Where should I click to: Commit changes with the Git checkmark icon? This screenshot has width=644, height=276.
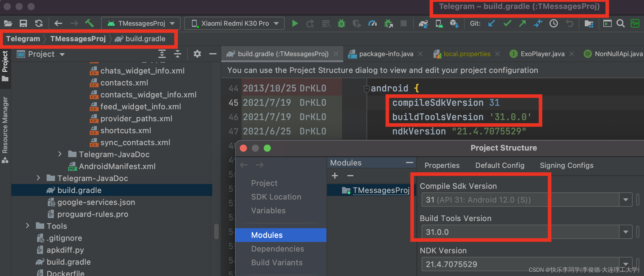[507, 23]
